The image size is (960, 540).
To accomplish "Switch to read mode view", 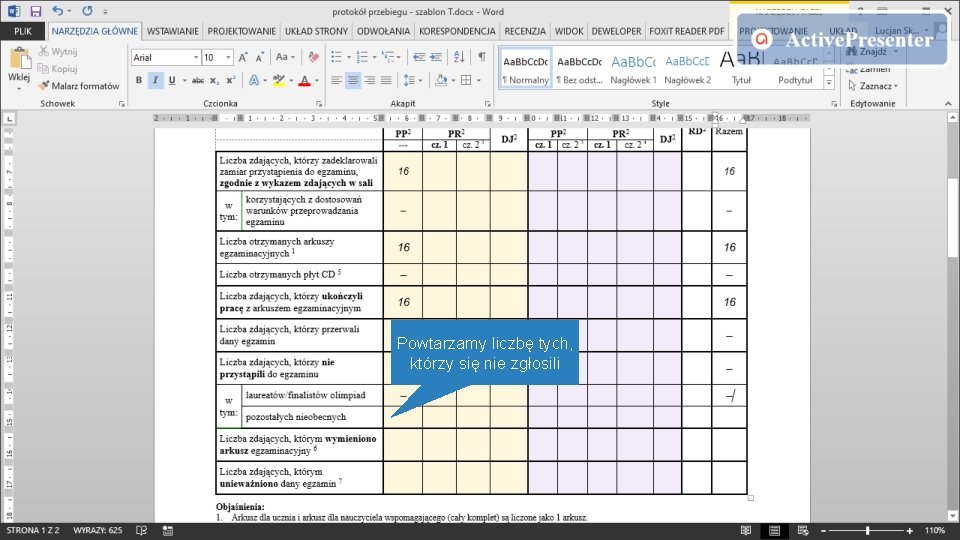I will click(x=746, y=531).
